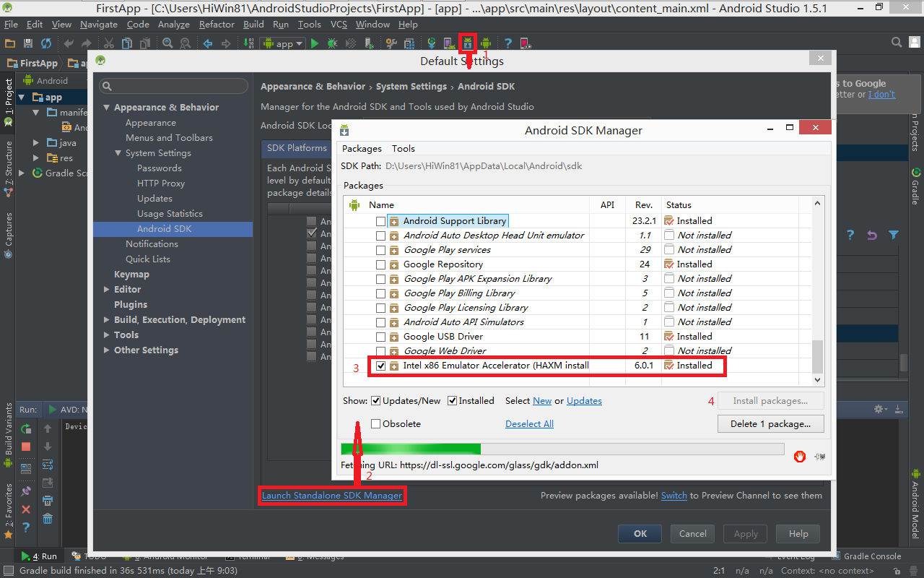The width and height of the screenshot is (924, 578).
Task: Click the Save All toolbar icon
Action: point(28,44)
